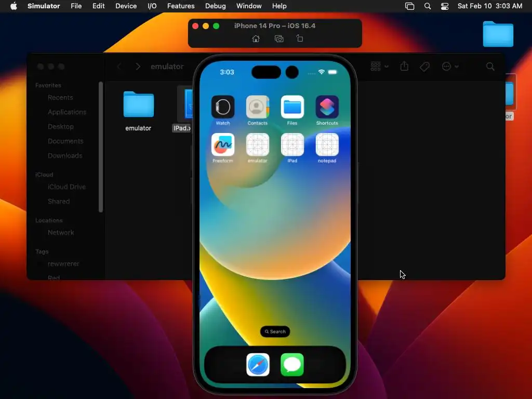Open Documents in Finder sidebar

65,141
